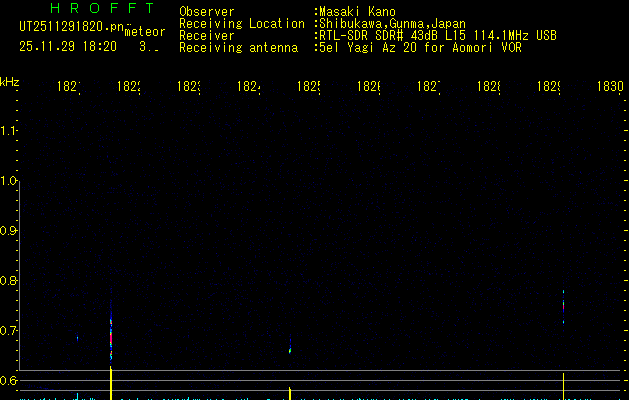Image resolution: width=629 pixels, height=400 pixels.
Task: Click the strongest magenta meteor echo
Action: 111,338
